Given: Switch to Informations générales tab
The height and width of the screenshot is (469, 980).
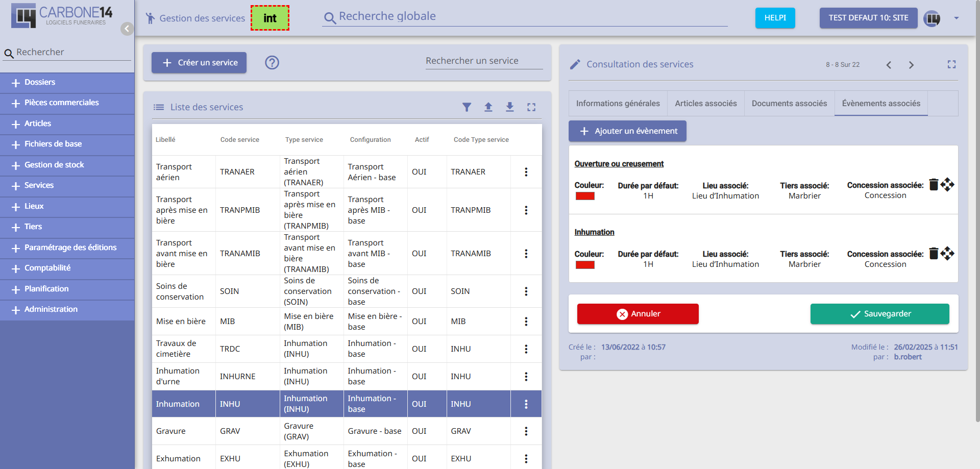Looking at the screenshot, I should pyautogui.click(x=618, y=104).
